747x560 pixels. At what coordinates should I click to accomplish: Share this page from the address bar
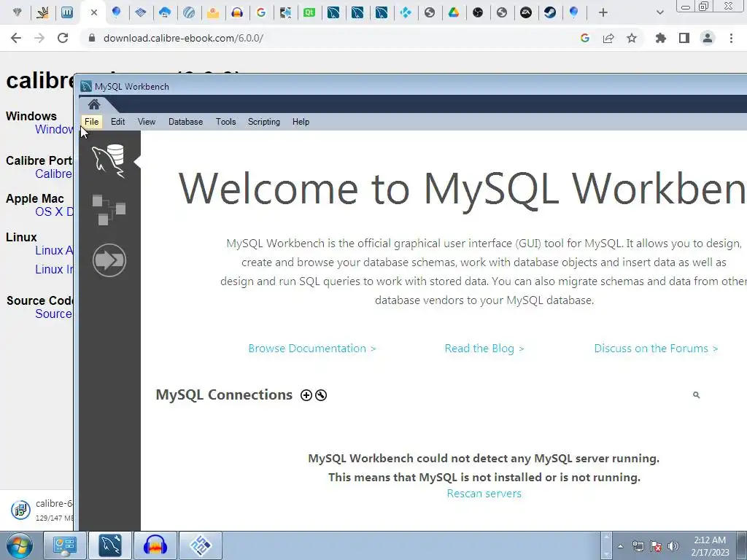(608, 38)
